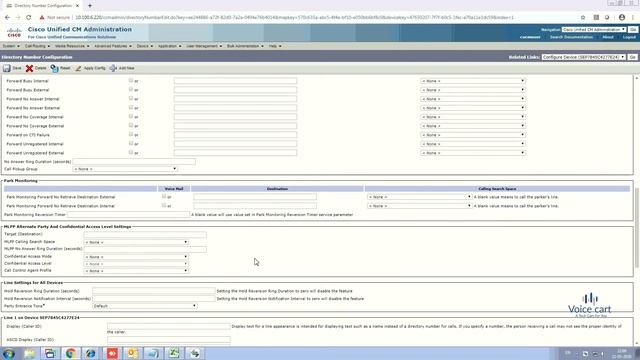Click the About link
The image size is (640, 360).
click(608, 37)
